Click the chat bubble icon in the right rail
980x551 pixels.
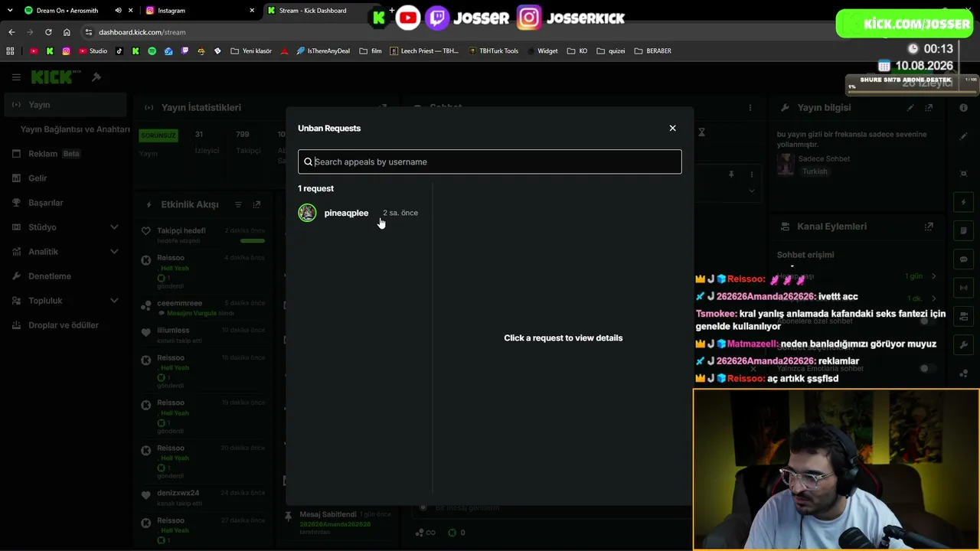point(964,259)
